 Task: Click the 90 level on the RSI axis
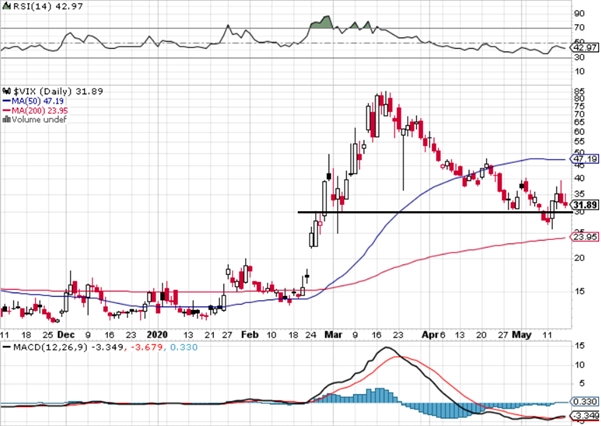(580, 14)
